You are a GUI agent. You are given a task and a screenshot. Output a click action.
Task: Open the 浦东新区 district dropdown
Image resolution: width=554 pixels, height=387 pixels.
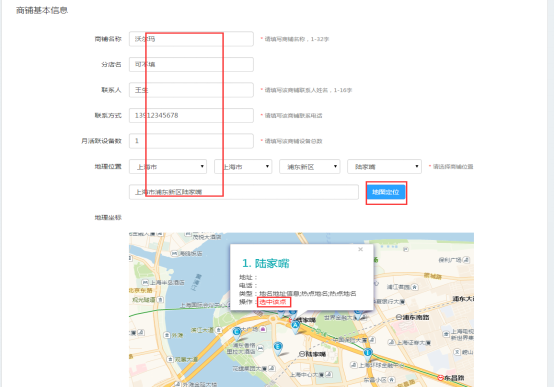(310, 166)
